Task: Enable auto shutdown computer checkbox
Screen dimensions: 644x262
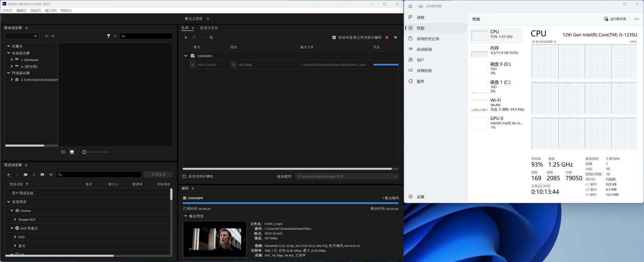Action: [x=184, y=176]
